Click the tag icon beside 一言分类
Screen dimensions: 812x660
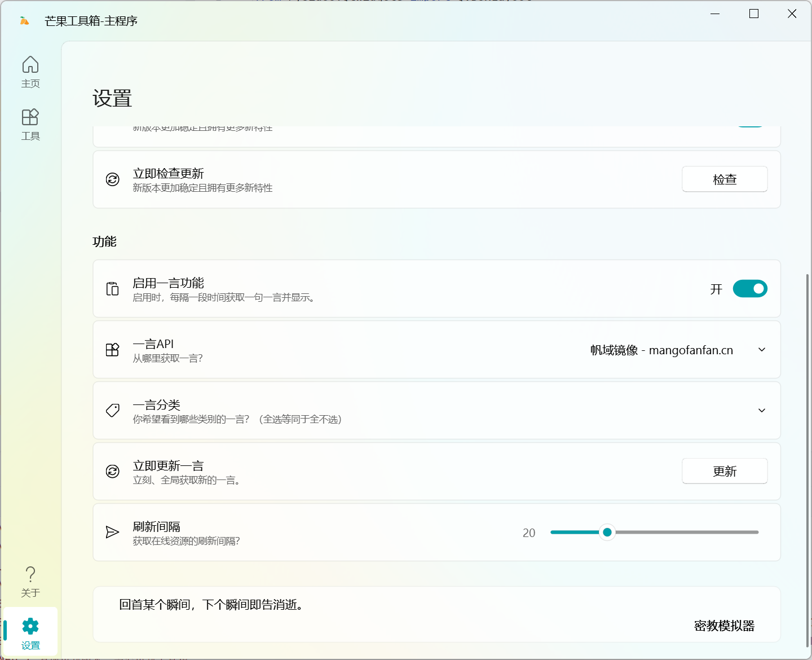pyautogui.click(x=113, y=411)
